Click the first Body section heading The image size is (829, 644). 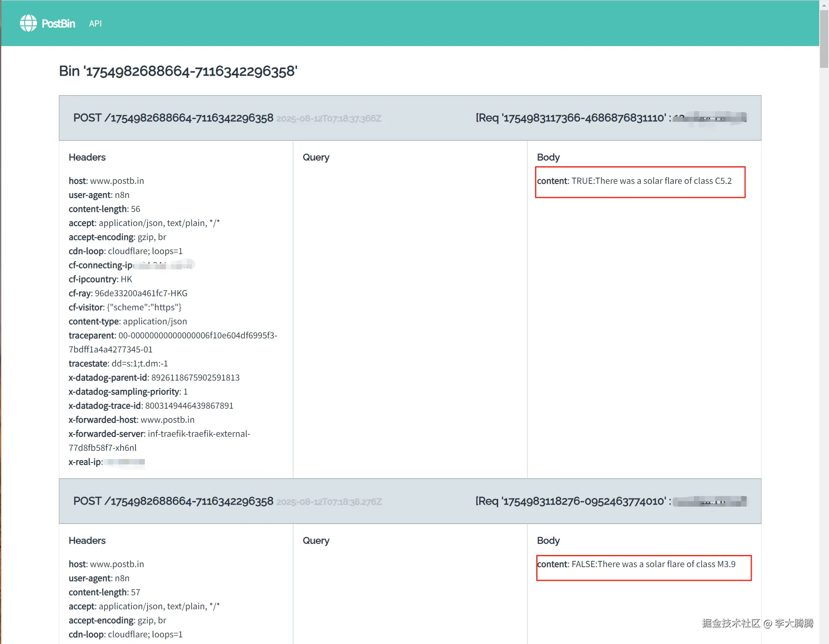click(548, 157)
